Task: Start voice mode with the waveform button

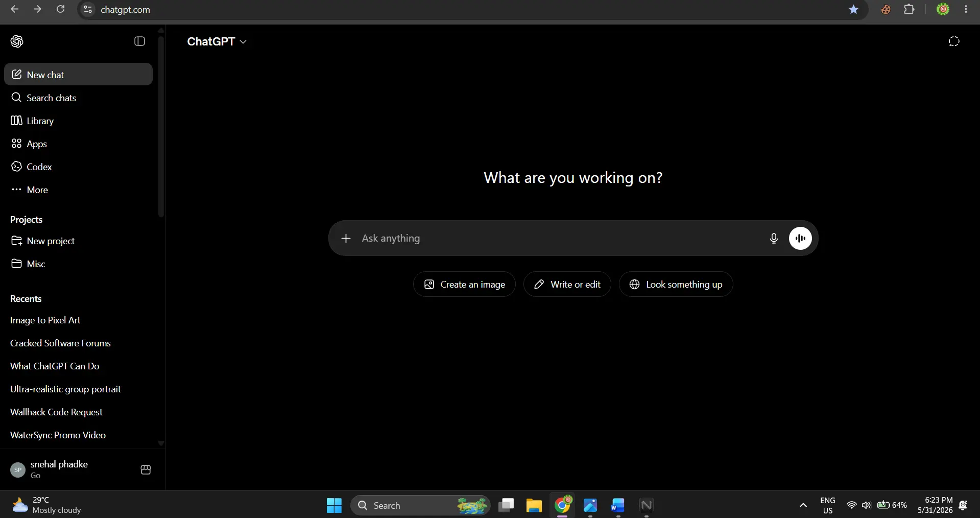Action: (x=800, y=238)
